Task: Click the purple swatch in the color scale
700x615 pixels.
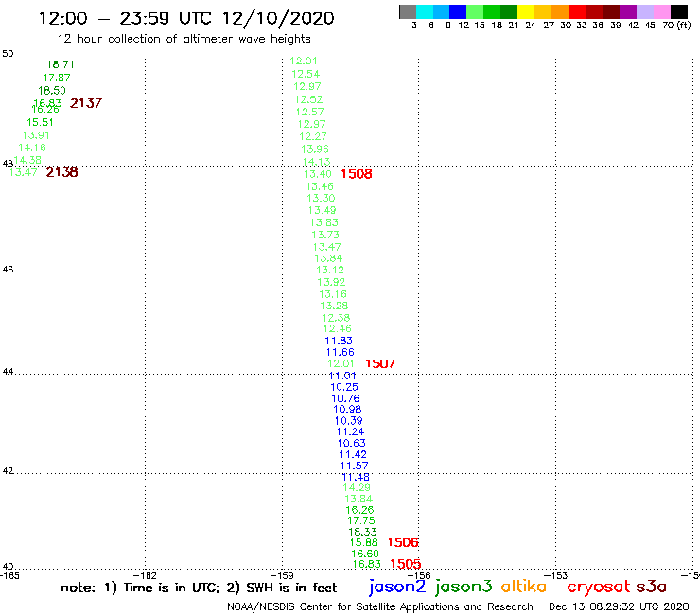Action: 628,11
